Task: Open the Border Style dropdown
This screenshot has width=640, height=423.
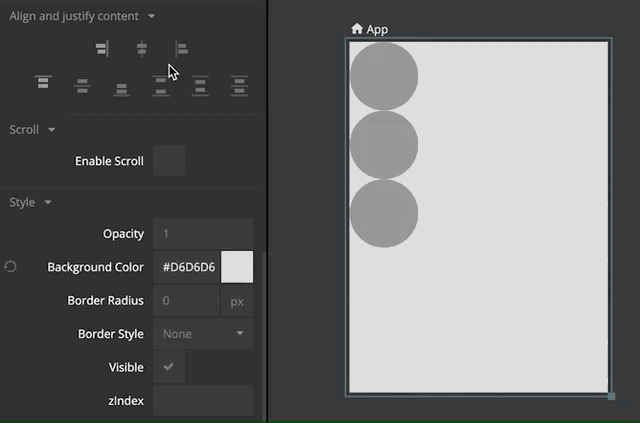Action: (x=203, y=334)
